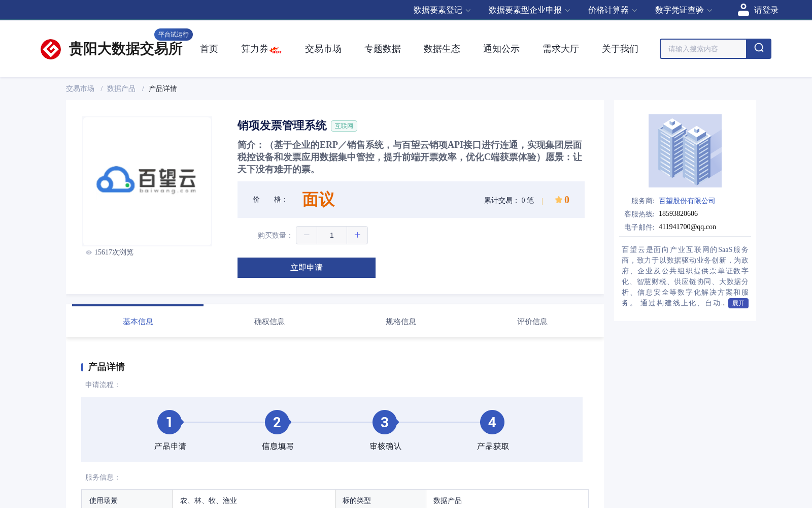Click the 平台试运行 badge

click(174, 35)
